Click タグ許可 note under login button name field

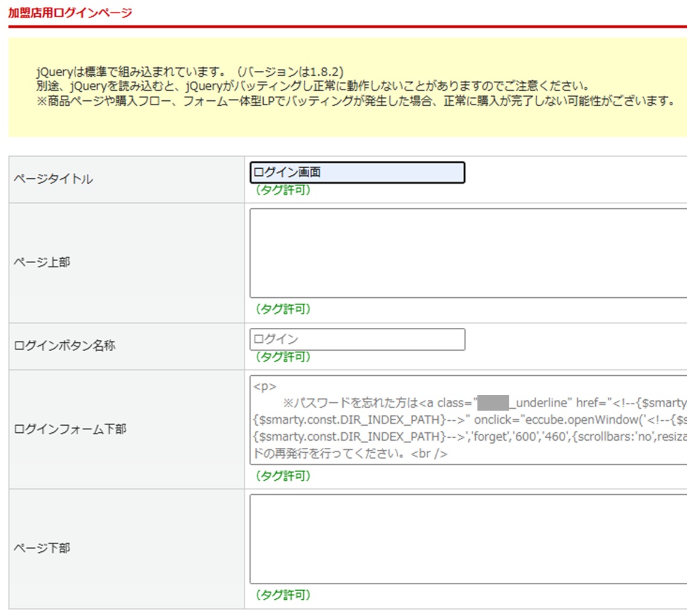coord(282,357)
